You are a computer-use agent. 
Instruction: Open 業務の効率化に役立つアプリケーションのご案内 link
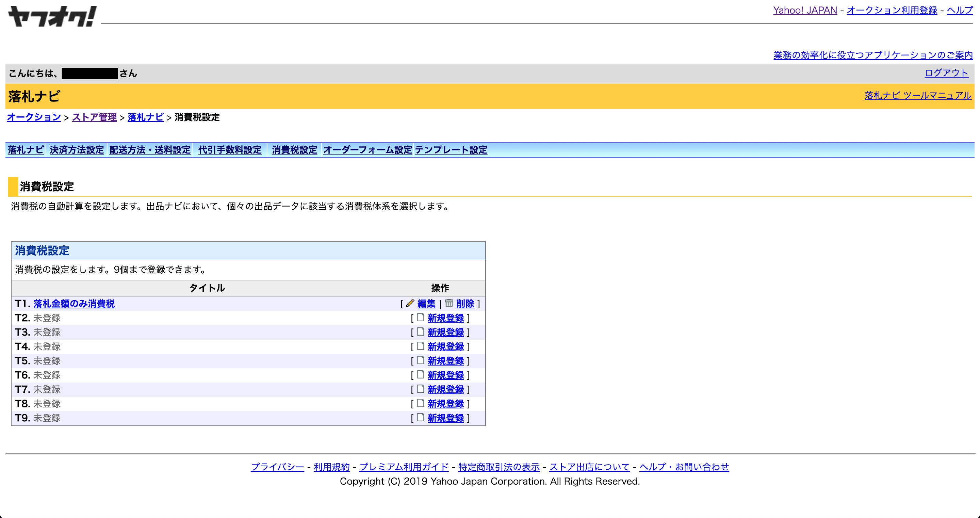873,55
